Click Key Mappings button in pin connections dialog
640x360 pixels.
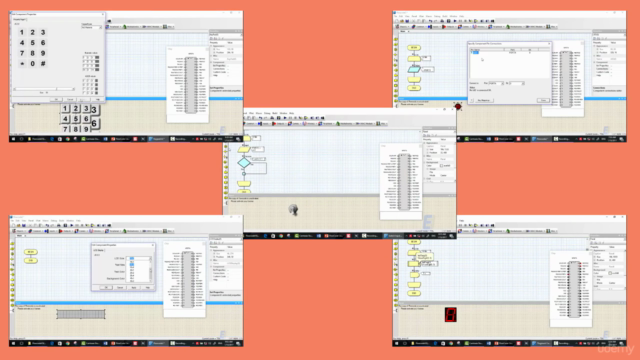point(484,100)
